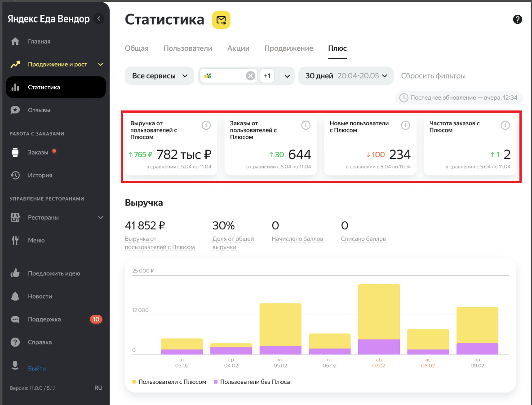Collapse the sidebar with the arrow icon
Image resolution: width=532 pixels, height=405 pixels.
[x=99, y=18]
